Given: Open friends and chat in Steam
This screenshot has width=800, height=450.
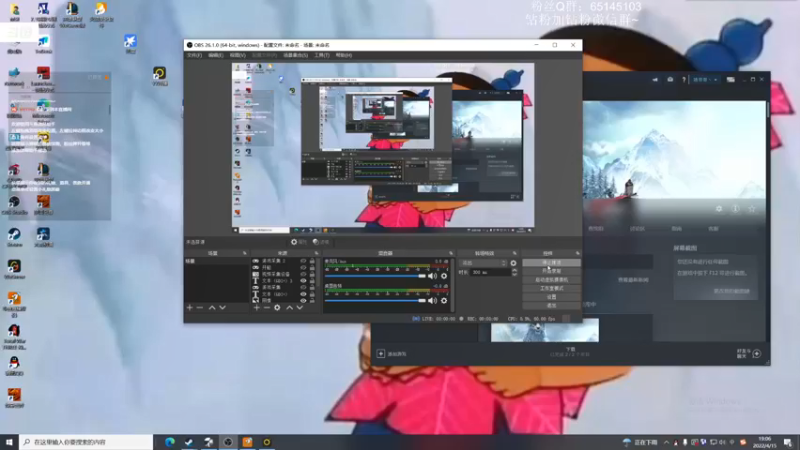Looking at the screenshot, I should coord(748,354).
